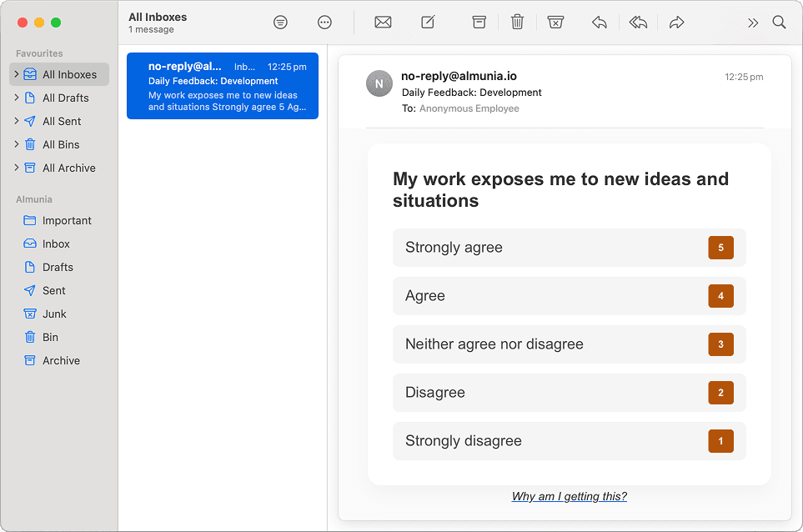The width and height of the screenshot is (803, 532).
Task: Expand the All Bins disclosure arrow
Action: pyautogui.click(x=17, y=144)
